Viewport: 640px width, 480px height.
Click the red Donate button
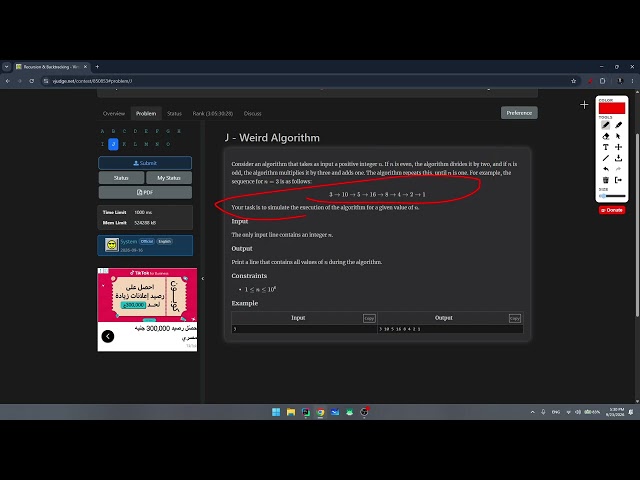[x=612, y=210]
